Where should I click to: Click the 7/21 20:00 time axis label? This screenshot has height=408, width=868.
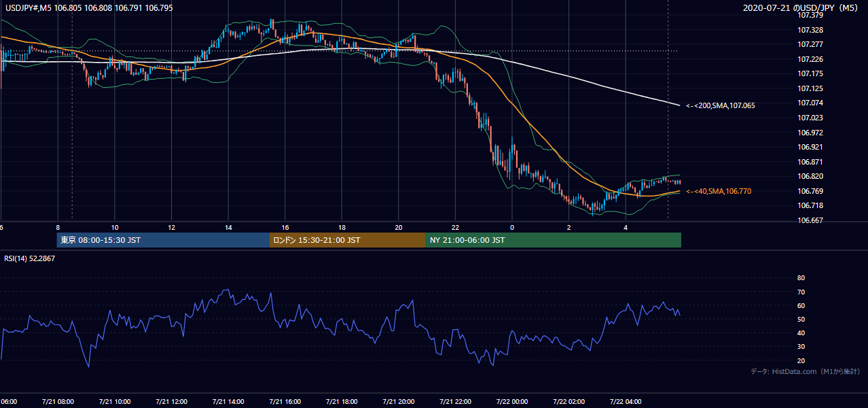tap(399, 401)
